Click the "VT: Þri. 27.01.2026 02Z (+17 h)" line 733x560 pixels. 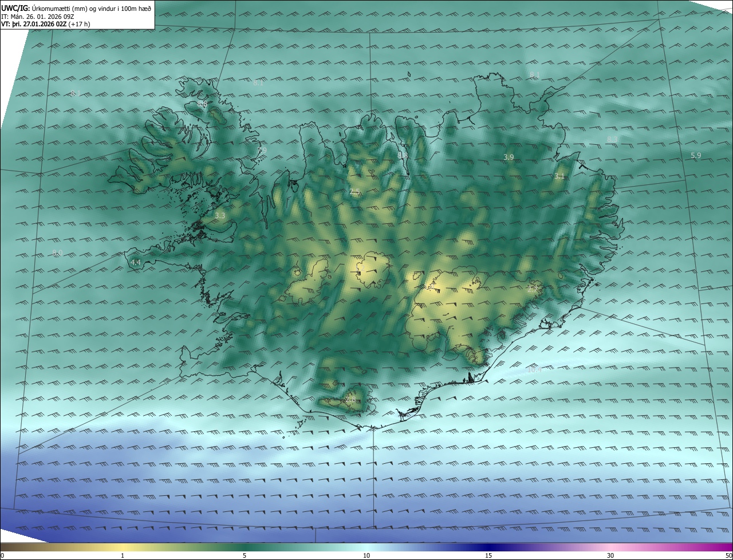[x=45, y=24]
